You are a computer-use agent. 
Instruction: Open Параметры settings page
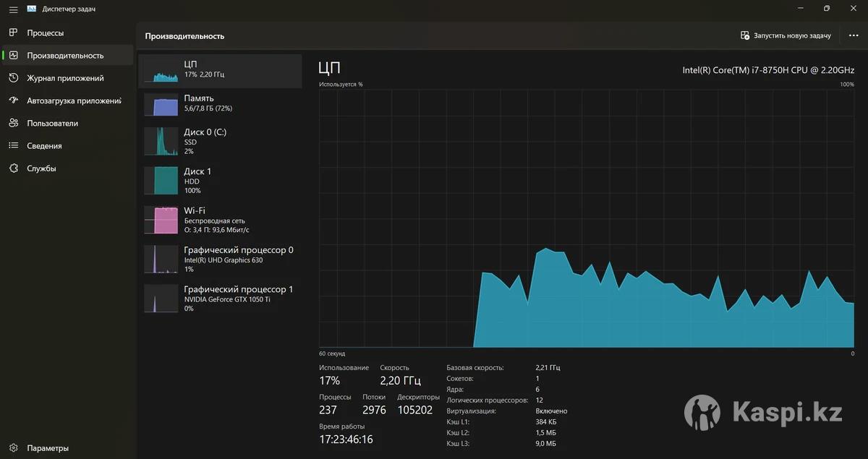point(68,448)
